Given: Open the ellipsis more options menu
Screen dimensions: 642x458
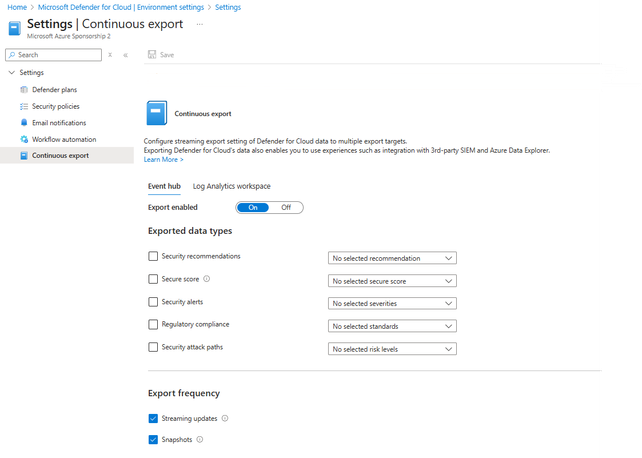Looking at the screenshot, I should (x=200, y=23).
